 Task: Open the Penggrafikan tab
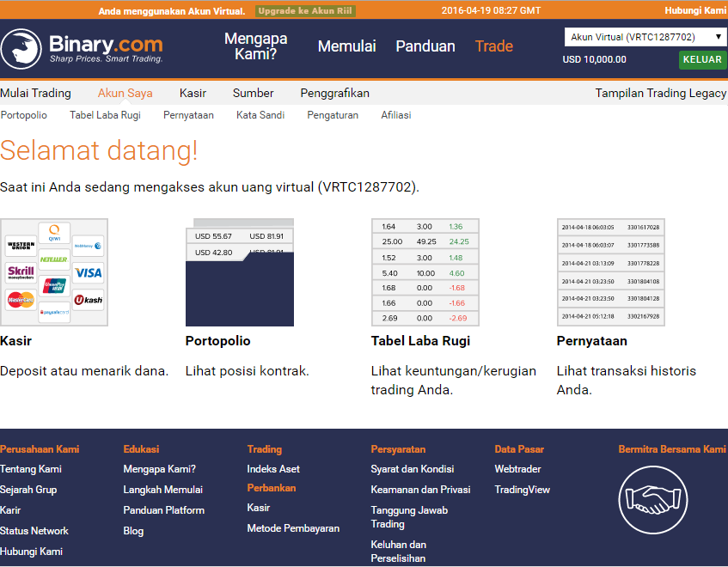click(x=334, y=94)
